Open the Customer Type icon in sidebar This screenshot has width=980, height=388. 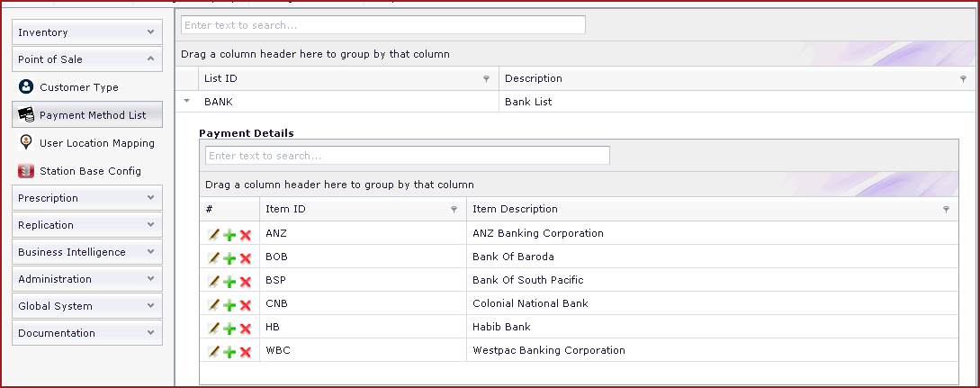point(25,87)
